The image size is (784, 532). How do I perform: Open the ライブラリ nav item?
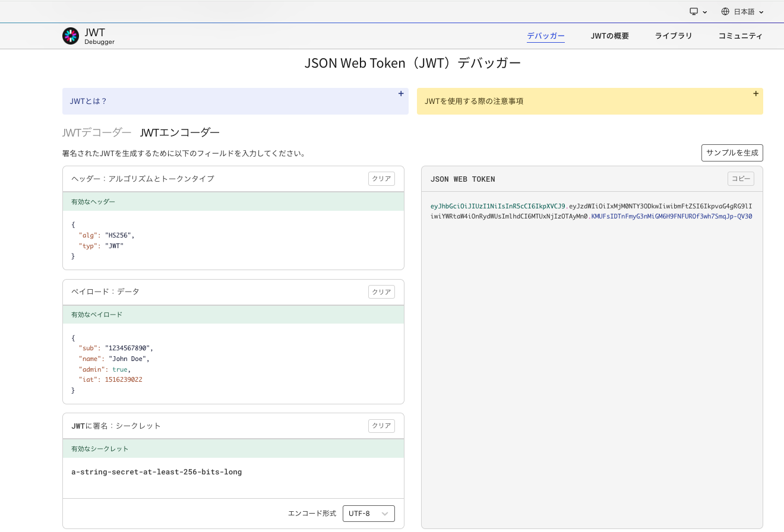click(674, 36)
